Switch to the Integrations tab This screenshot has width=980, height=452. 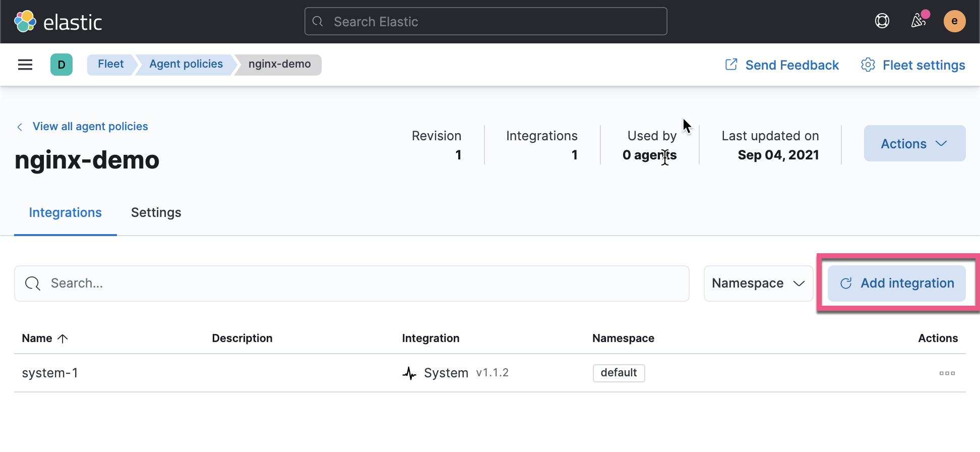tap(66, 212)
